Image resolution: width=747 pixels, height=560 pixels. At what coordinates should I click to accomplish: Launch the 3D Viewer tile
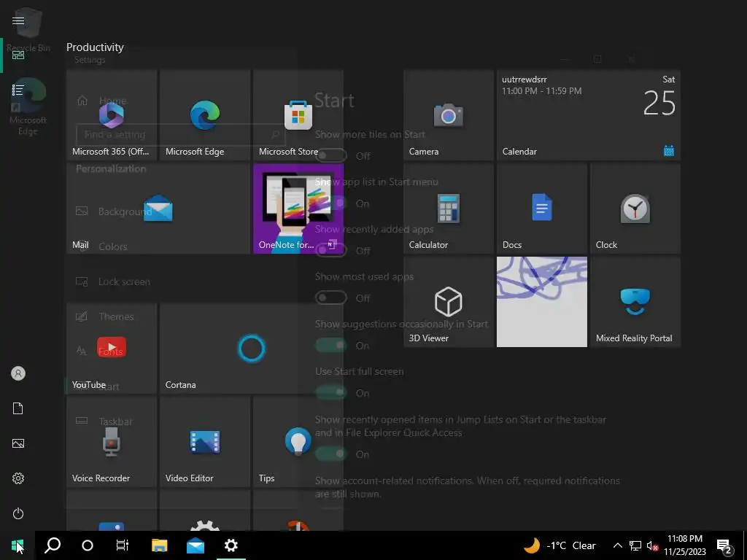click(x=449, y=301)
